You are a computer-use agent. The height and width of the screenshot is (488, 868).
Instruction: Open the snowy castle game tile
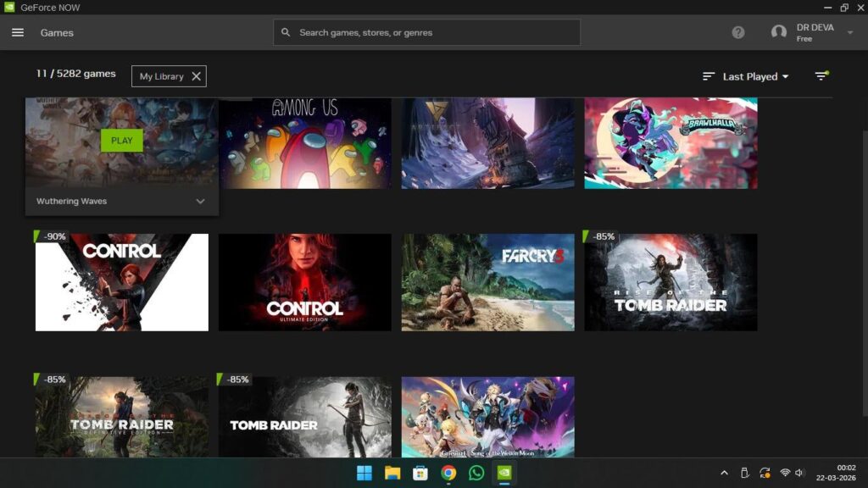[487, 143]
